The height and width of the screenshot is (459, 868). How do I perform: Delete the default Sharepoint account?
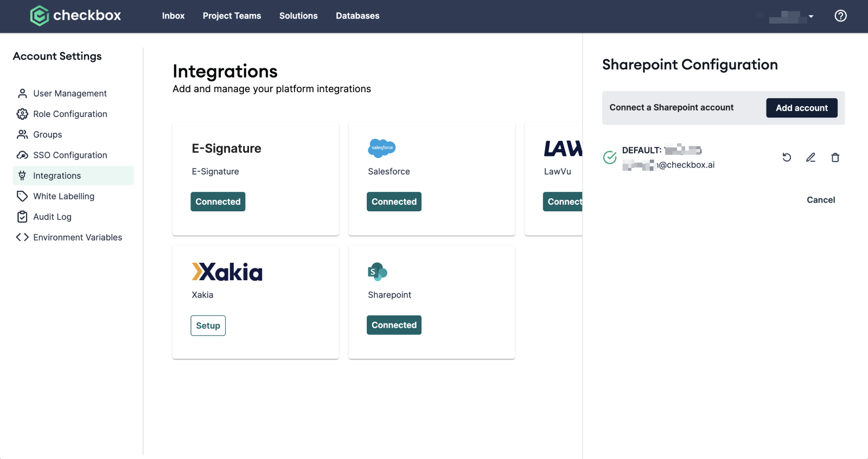coord(835,157)
